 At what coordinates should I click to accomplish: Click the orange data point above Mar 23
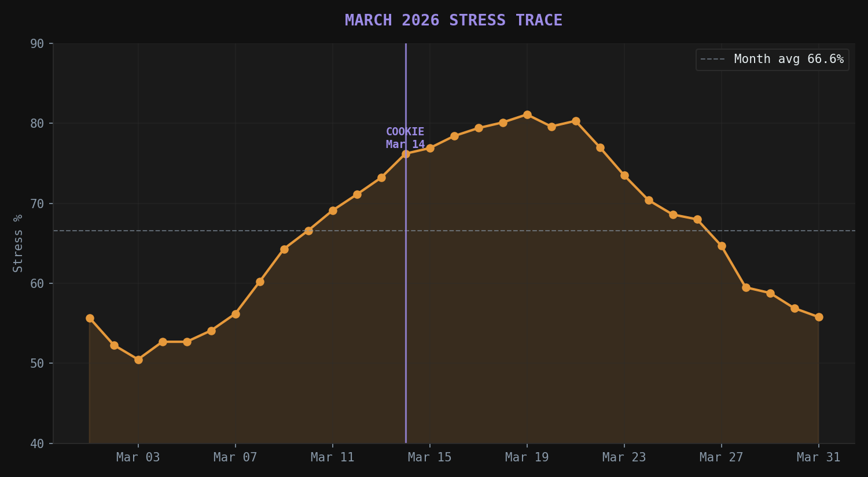coord(624,176)
